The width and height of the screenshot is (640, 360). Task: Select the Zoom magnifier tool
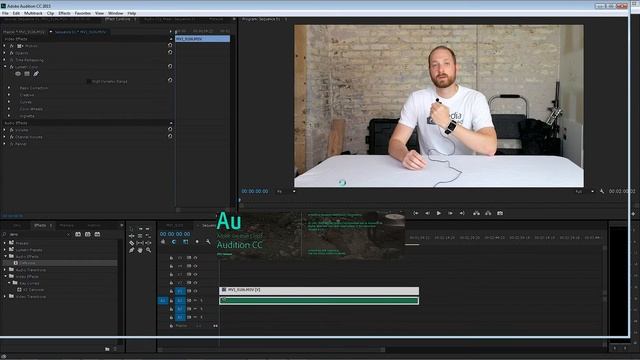coord(149,250)
